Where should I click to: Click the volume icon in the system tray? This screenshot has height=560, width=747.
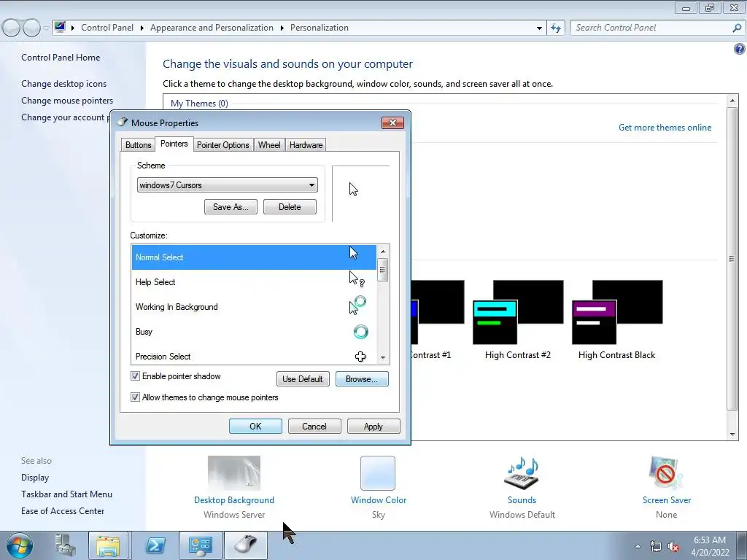(673, 547)
